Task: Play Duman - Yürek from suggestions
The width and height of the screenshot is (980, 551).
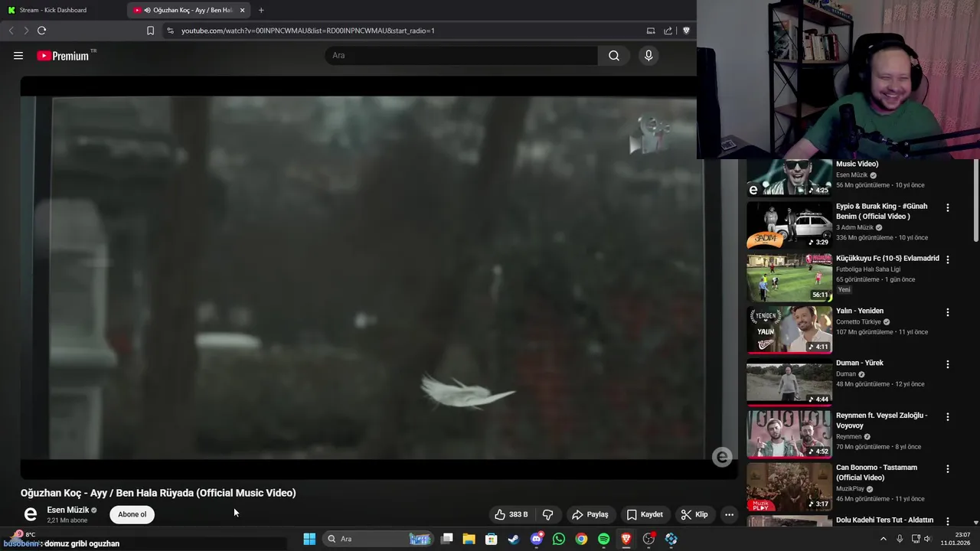Action: click(789, 382)
